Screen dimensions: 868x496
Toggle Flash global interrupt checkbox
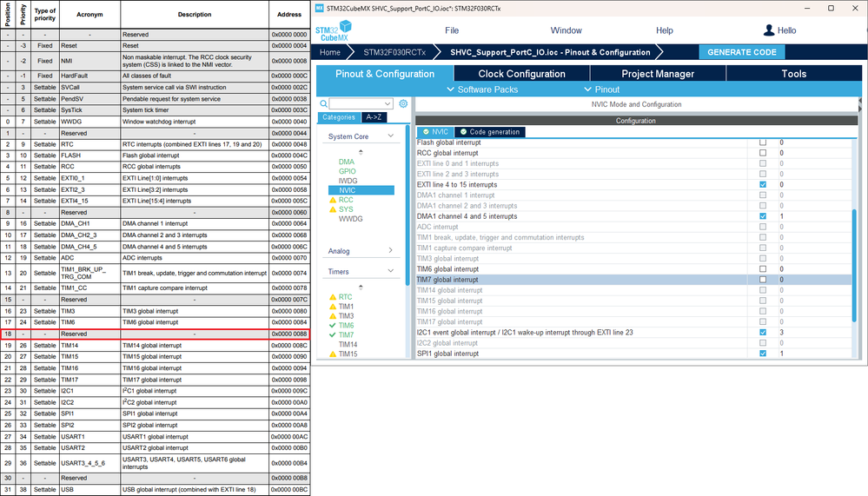click(763, 142)
